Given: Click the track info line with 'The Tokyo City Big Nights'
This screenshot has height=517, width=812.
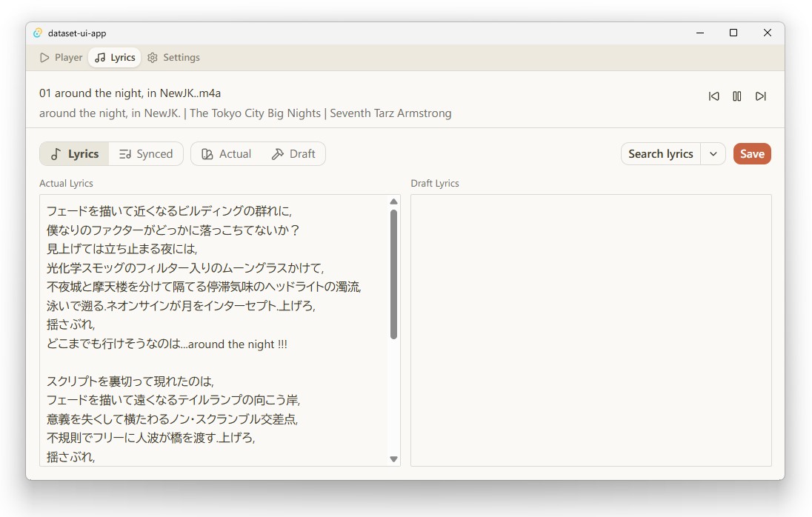Looking at the screenshot, I should pos(245,113).
